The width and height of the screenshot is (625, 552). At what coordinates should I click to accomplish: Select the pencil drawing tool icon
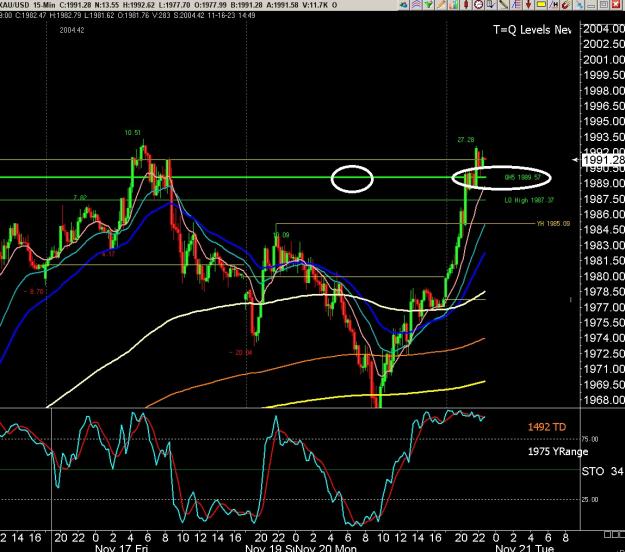tap(441, 5)
